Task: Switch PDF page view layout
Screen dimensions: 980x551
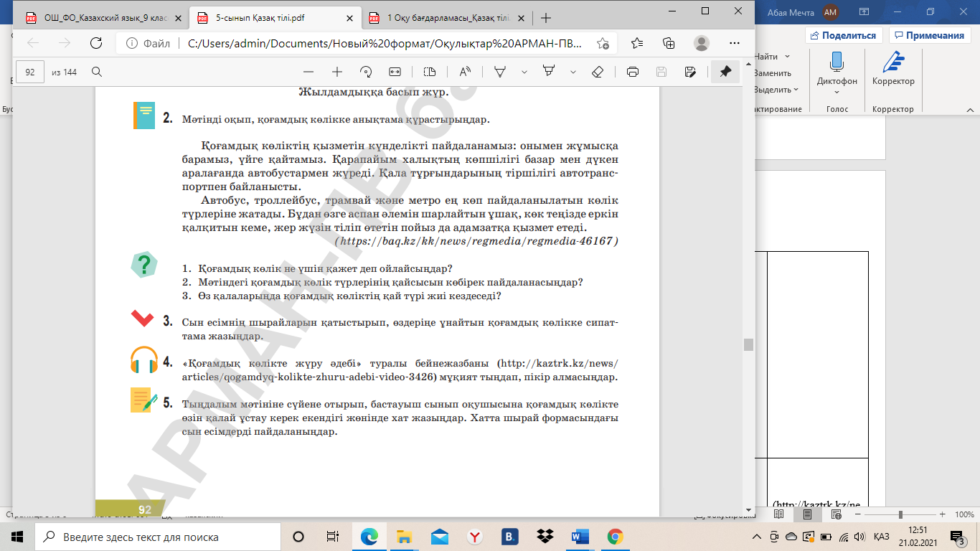Action: (430, 72)
